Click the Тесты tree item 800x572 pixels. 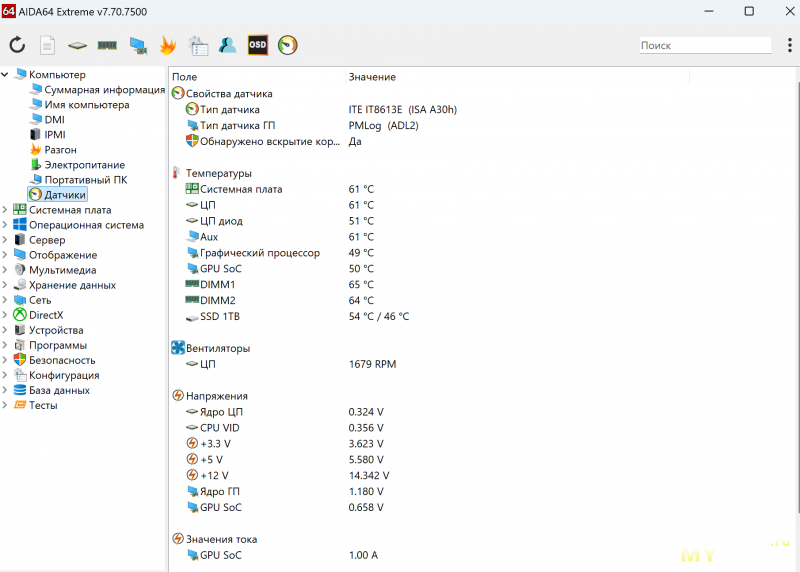click(x=36, y=405)
